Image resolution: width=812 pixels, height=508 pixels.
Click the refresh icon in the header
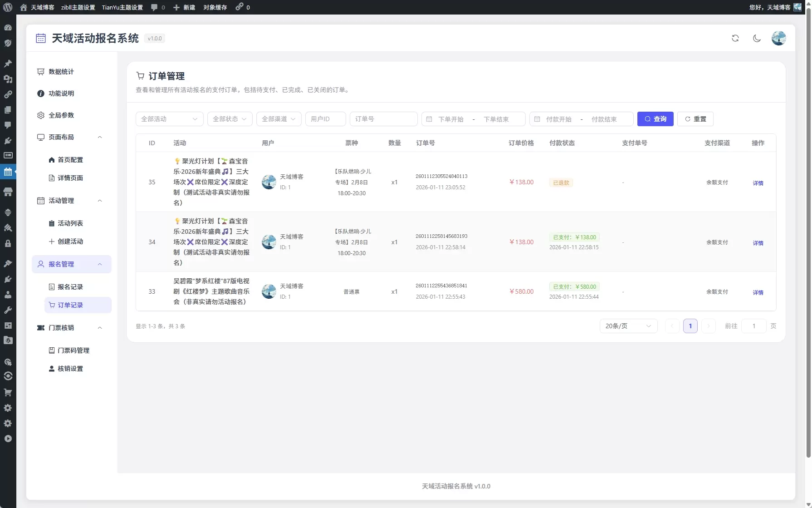735,38
